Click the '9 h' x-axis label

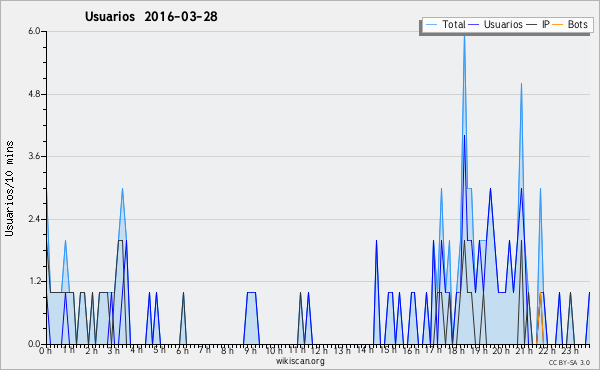click(250, 350)
